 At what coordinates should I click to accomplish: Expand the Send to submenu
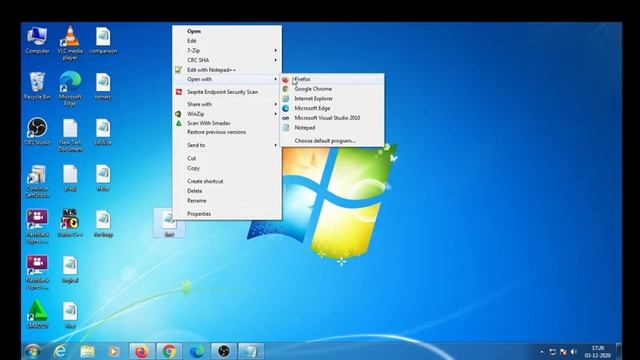click(x=227, y=145)
